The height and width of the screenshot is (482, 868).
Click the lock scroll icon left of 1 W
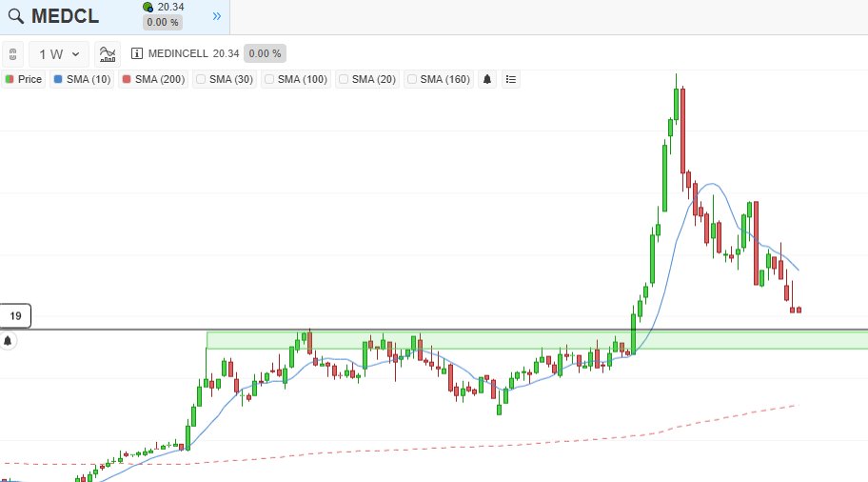[12, 53]
